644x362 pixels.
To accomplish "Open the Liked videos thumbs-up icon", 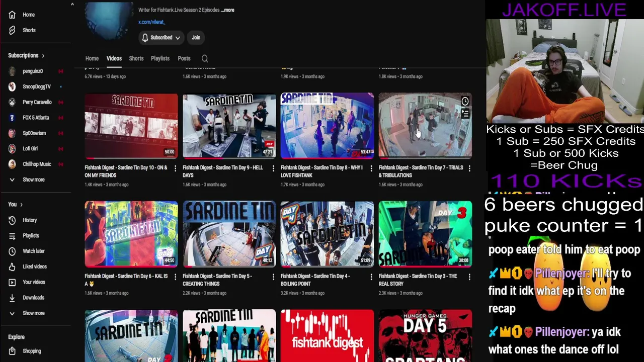I will pyautogui.click(x=12, y=266).
